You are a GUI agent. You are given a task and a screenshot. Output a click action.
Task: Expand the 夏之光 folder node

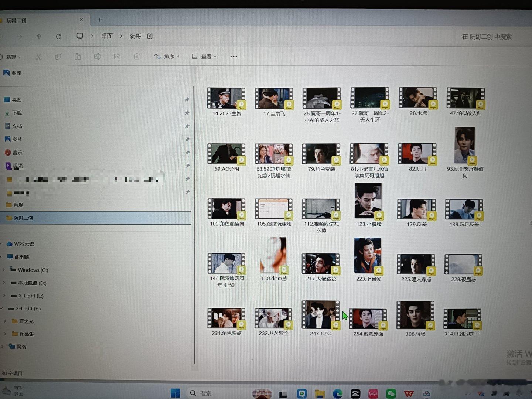tap(4, 321)
